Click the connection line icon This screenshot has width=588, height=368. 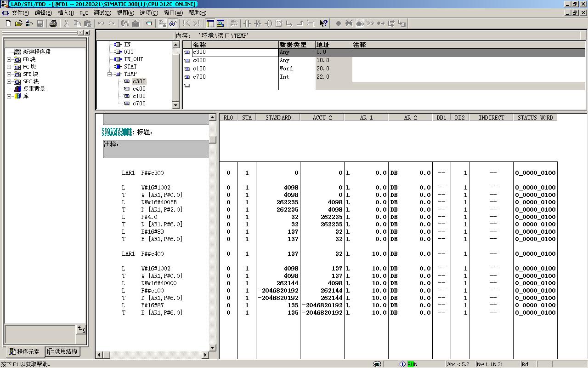(x=311, y=23)
